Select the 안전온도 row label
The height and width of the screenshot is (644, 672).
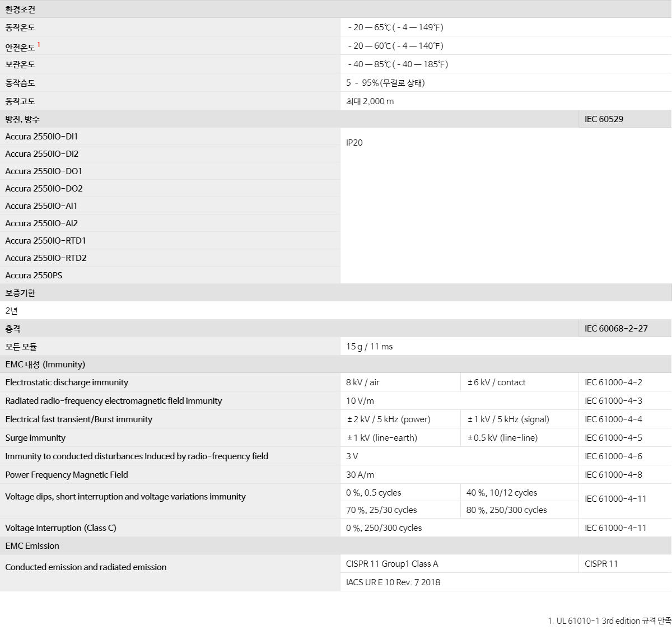pos(20,47)
